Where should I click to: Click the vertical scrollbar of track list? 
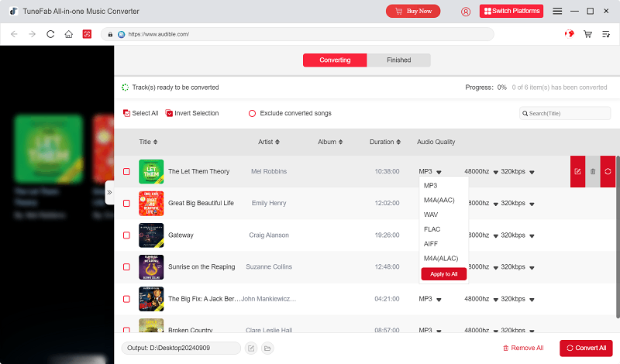pyautogui.click(x=618, y=237)
